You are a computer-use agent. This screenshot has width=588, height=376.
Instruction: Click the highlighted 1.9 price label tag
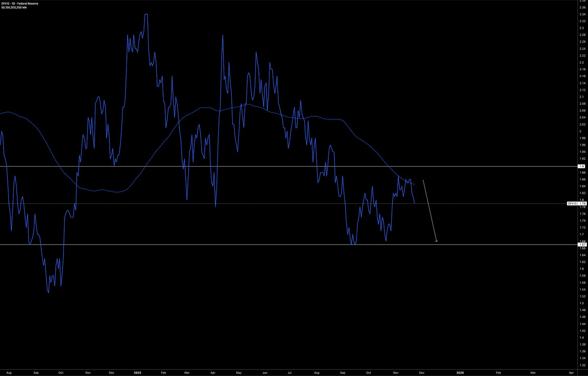coord(582,166)
